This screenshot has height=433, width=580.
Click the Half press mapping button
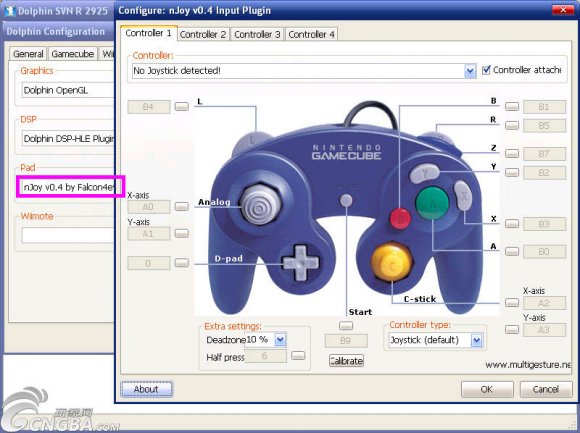coord(298,356)
